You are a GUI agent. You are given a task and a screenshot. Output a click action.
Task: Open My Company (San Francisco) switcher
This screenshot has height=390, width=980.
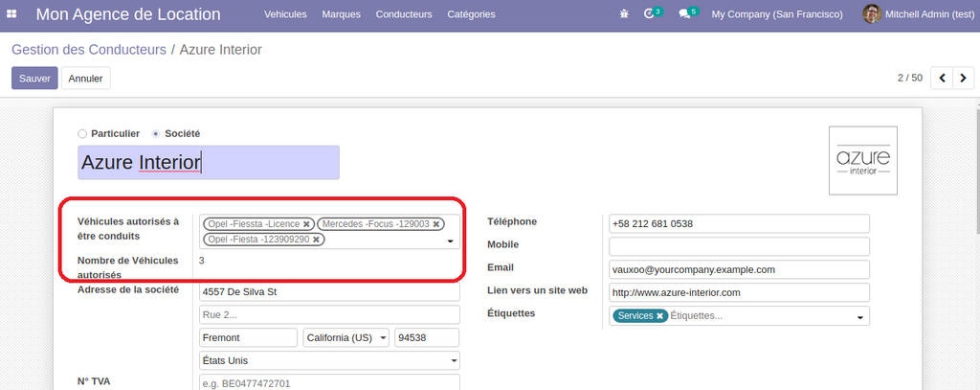click(777, 13)
